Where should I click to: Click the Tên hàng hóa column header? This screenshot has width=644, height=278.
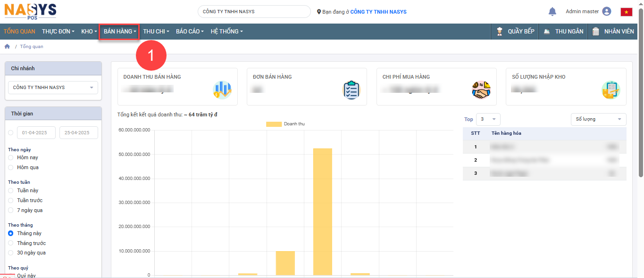[506, 133]
